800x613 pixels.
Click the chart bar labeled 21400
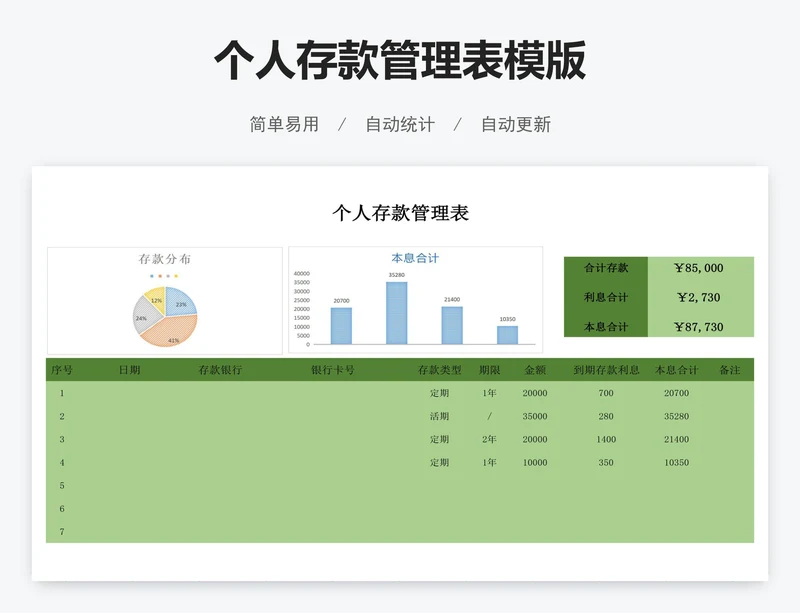click(452, 325)
